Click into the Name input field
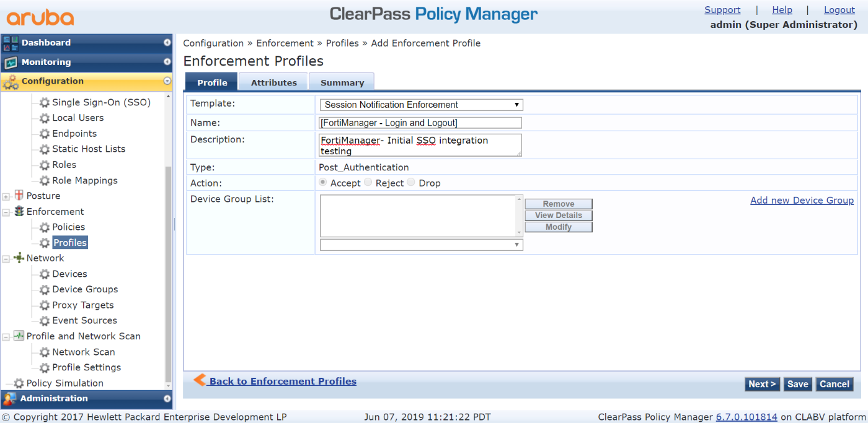The image size is (868, 423). click(421, 123)
